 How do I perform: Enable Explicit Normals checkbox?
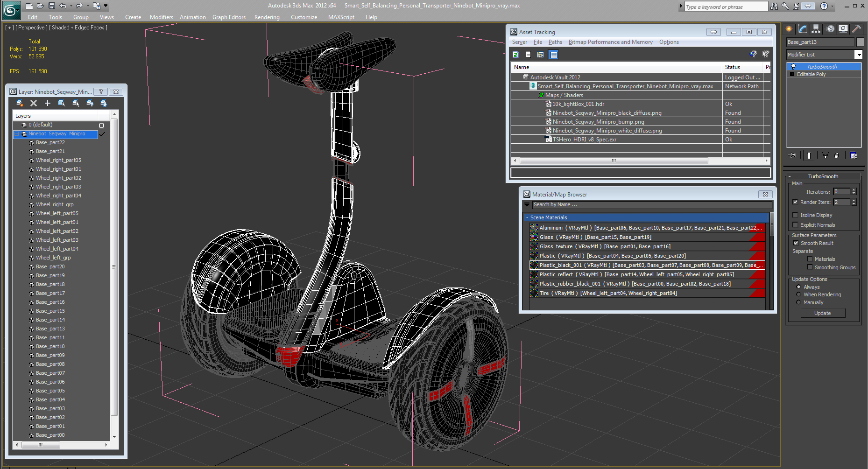tap(795, 225)
